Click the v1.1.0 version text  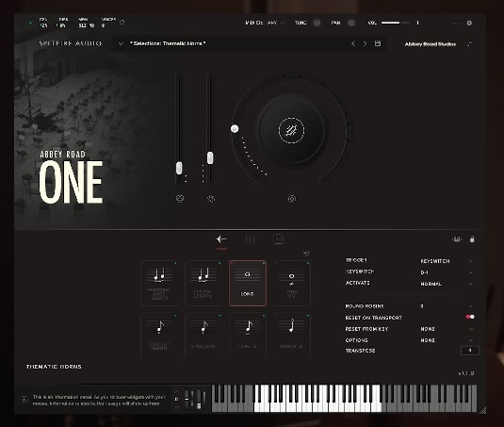(x=466, y=373)
